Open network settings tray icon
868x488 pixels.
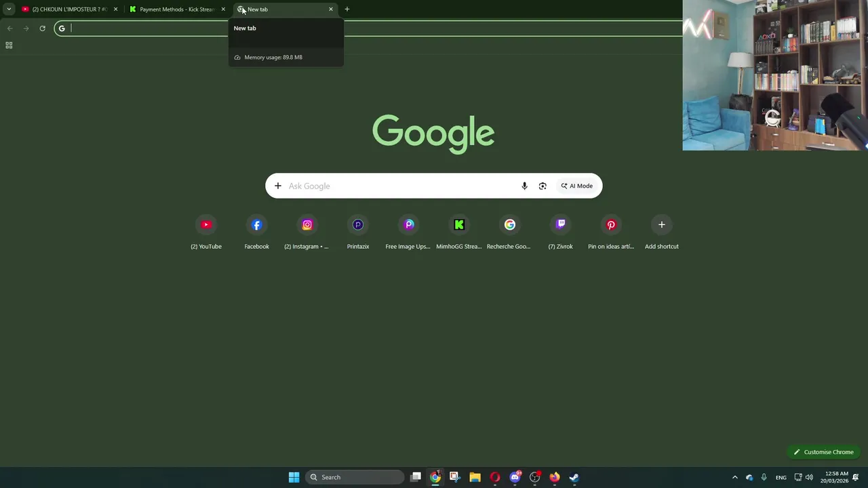click(x=798, y=477)
